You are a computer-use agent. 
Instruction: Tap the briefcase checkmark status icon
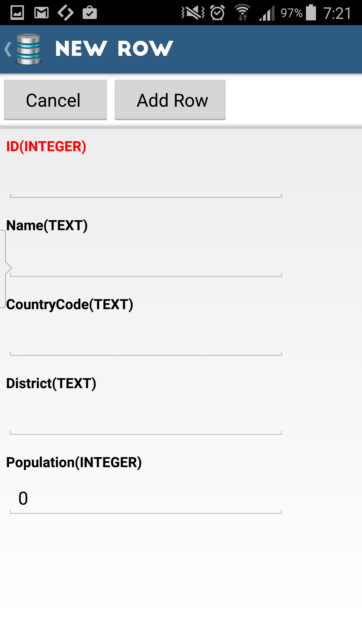click(90, 13)
